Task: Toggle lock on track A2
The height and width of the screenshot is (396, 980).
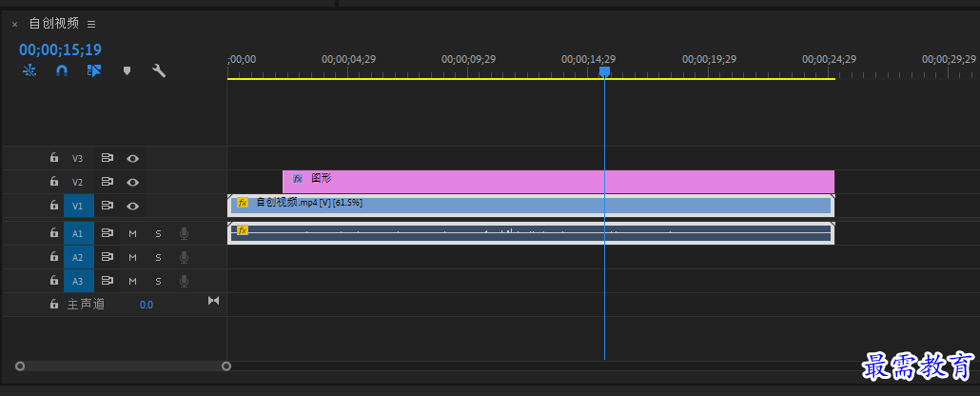Action: pos(54,256)
